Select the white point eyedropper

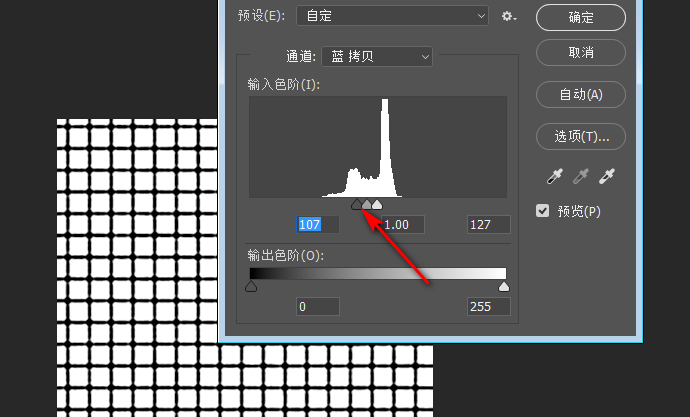point(607,176)
